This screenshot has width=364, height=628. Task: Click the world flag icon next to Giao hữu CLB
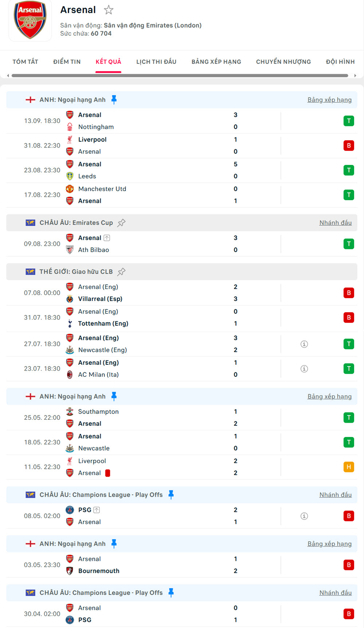[x=30, y=271]
